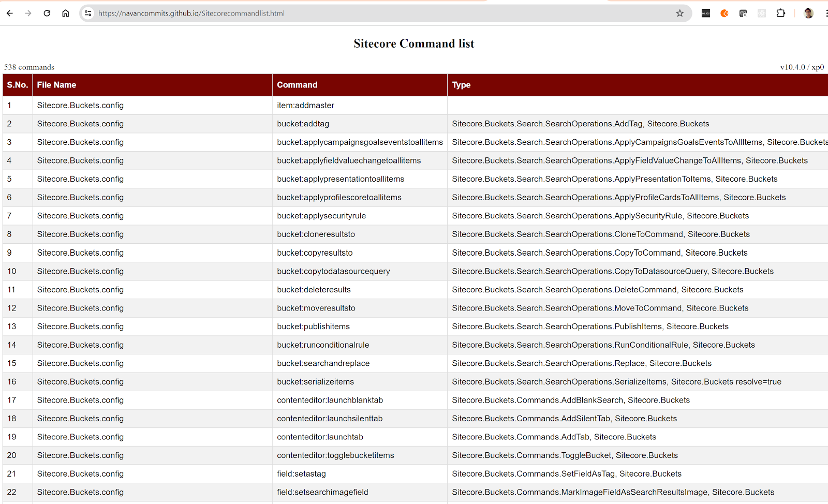This screenshot has width=828, height=504.
Task: Bookmark this page with the star icon
Action: pyautogui.click(x=680, y=13)
